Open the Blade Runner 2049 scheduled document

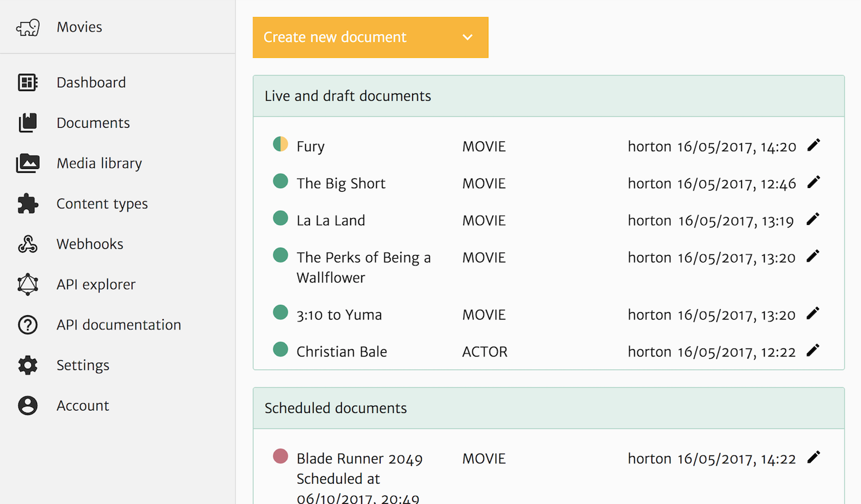click(360, 459)
